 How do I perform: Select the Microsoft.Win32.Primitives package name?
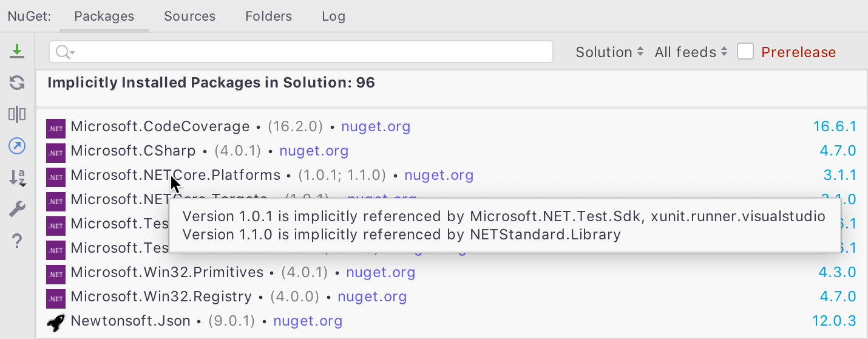point(167,273)
